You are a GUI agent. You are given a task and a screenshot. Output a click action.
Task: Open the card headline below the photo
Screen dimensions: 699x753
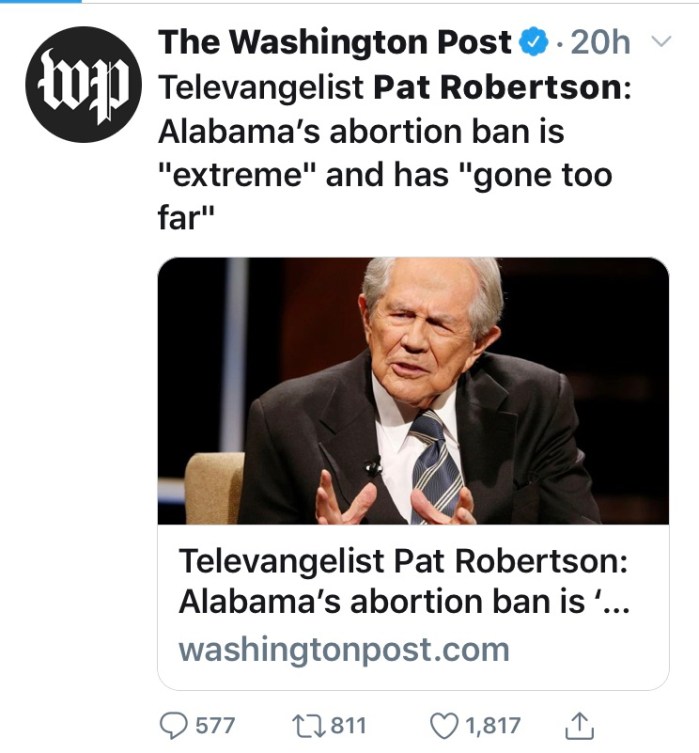(x=402, y=561)
